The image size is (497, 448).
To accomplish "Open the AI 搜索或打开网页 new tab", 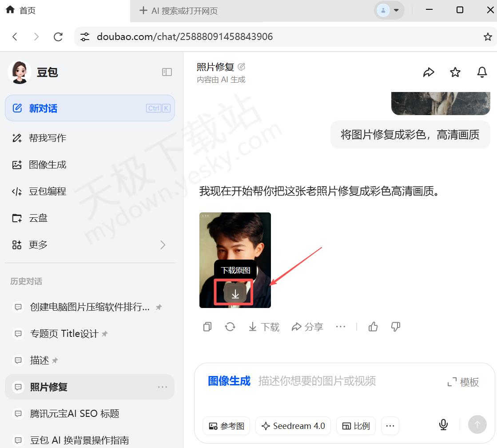I will tap(179, 11).
